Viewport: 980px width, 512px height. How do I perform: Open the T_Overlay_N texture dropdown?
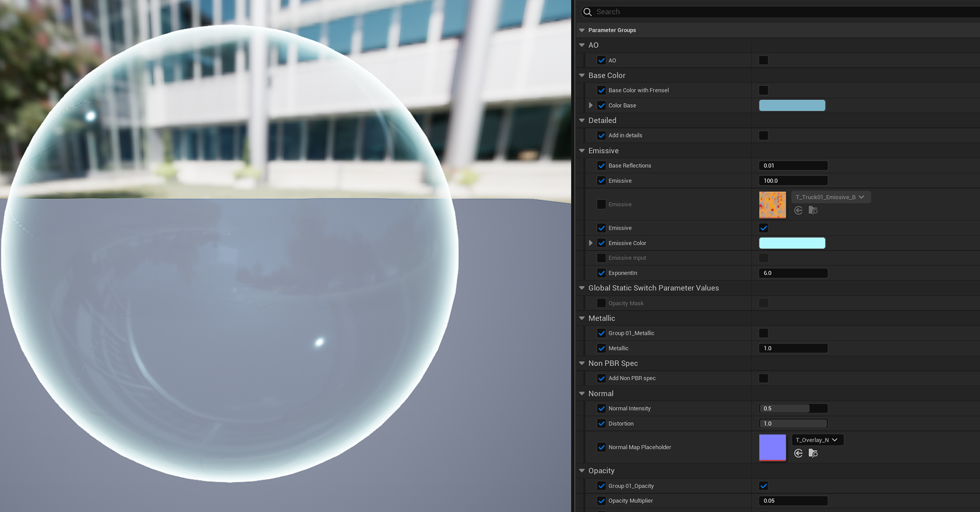[x=817, y=440]
